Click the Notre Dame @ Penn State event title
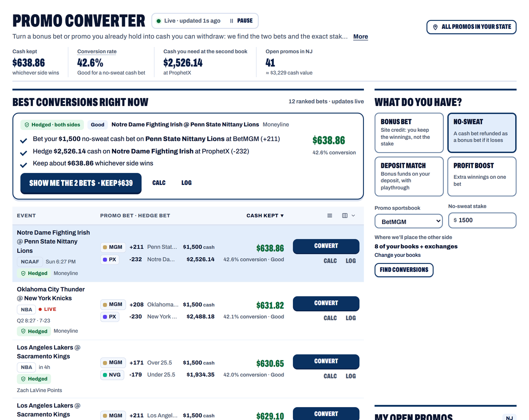 click(53, 241)
